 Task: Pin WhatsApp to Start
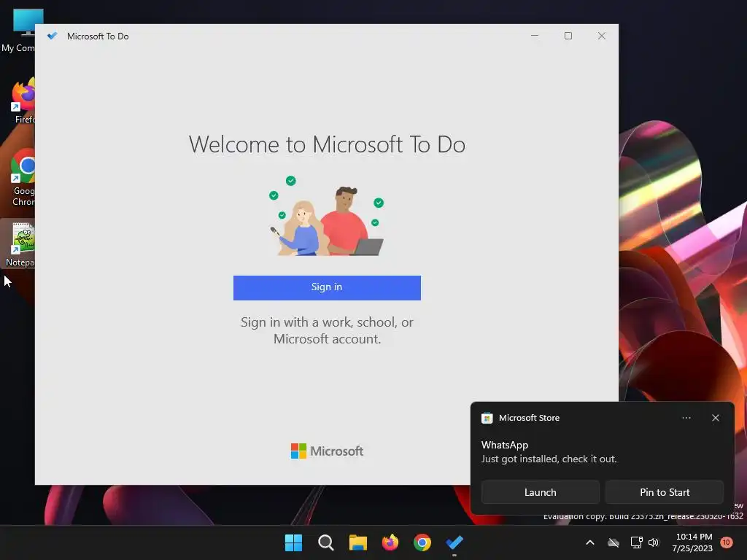click(x=665, y=492)
